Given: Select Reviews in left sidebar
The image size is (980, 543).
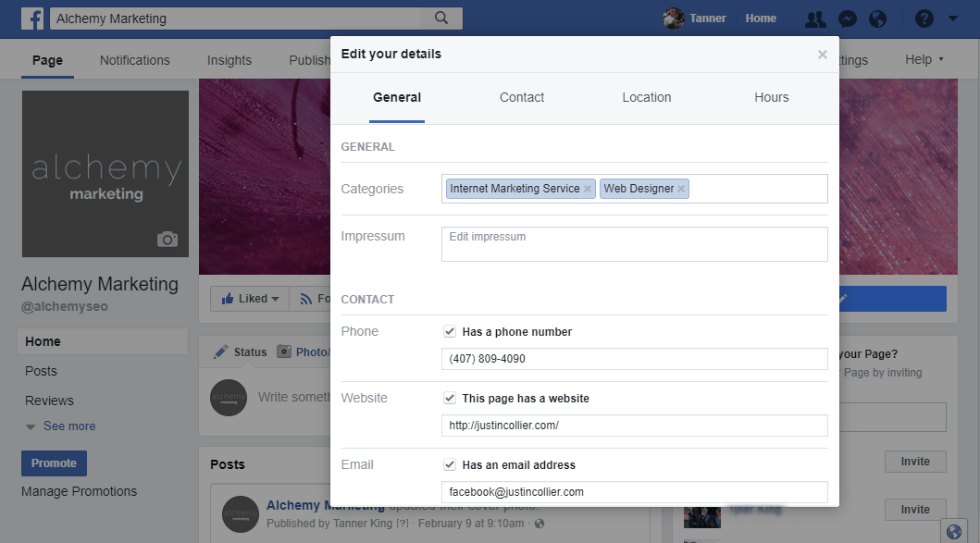Looking at the screenshot, I should coord(49,401).
